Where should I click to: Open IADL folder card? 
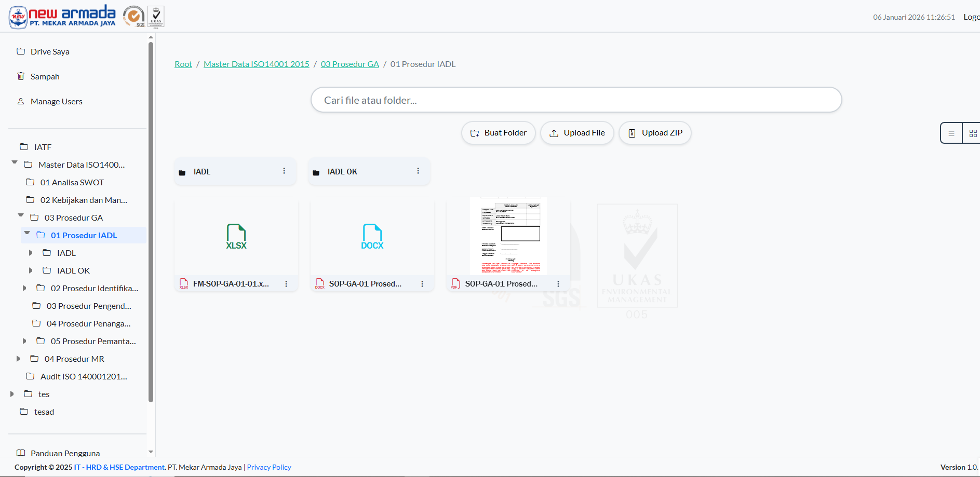click(235, 171)
